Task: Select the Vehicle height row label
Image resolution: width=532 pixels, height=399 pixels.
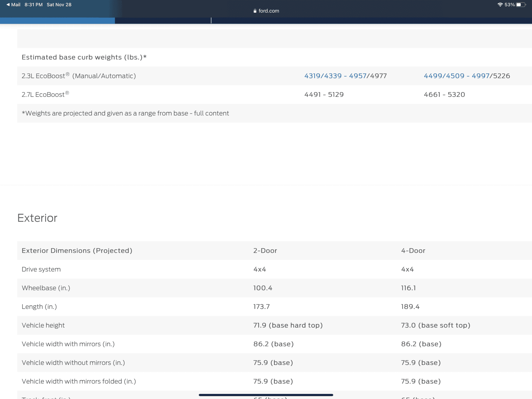Action: click(x=43, y=325)
